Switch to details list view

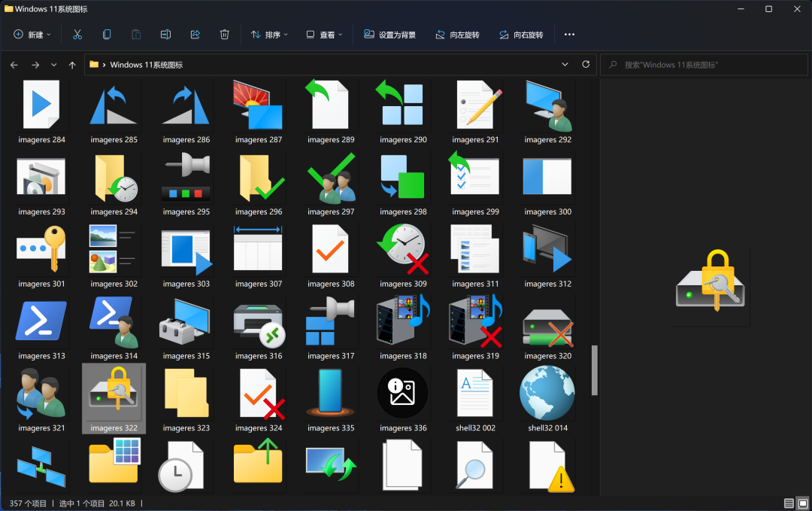click(x=789, y=503)
